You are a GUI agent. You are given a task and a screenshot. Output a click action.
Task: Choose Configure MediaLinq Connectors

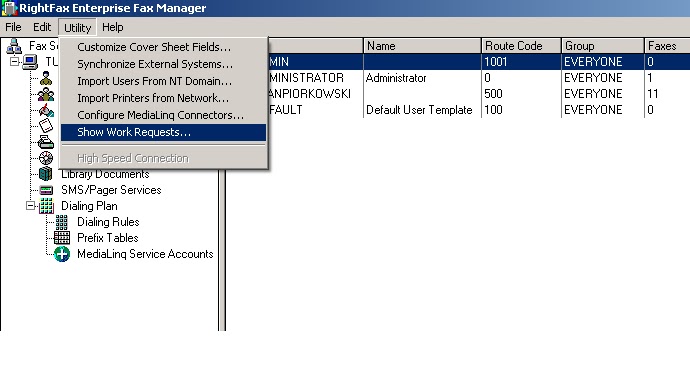click(x=163, y=115)
